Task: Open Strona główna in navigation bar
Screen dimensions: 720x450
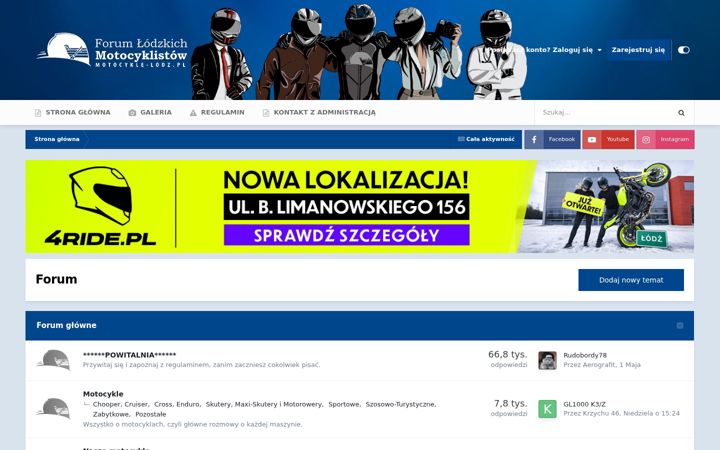Action: tap(73, 112)
